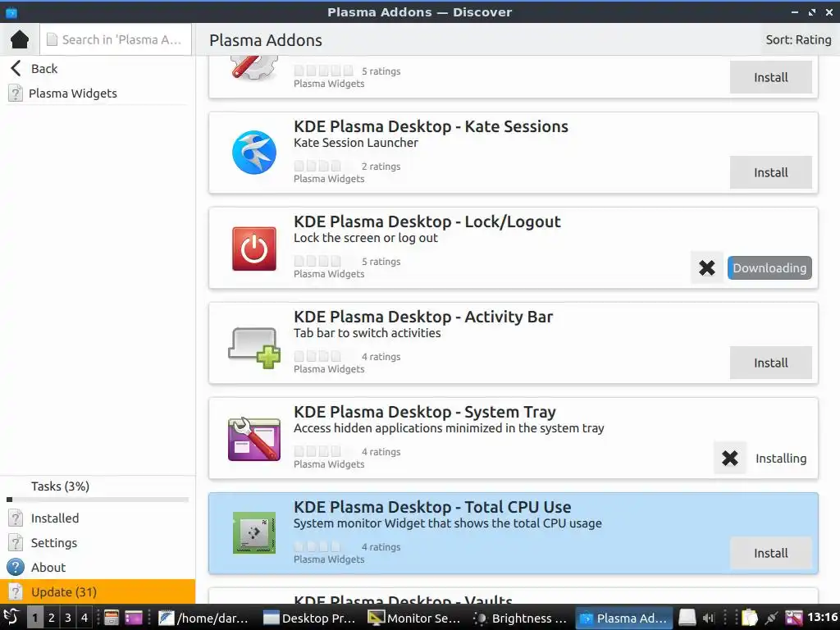Viewport: 840px width, 630px height.
Task: Open KDE Plasma Desktop - Activity Bar title
Action: pos(423,317)
